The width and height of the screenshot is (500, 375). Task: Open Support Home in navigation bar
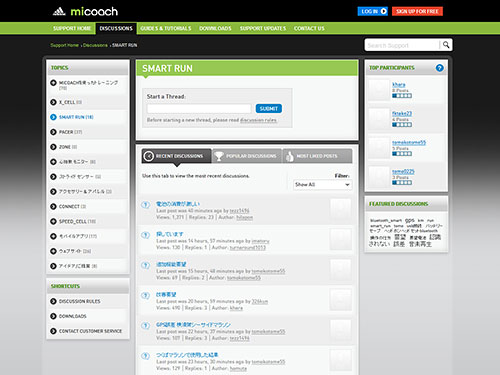(x=72, y=28)
